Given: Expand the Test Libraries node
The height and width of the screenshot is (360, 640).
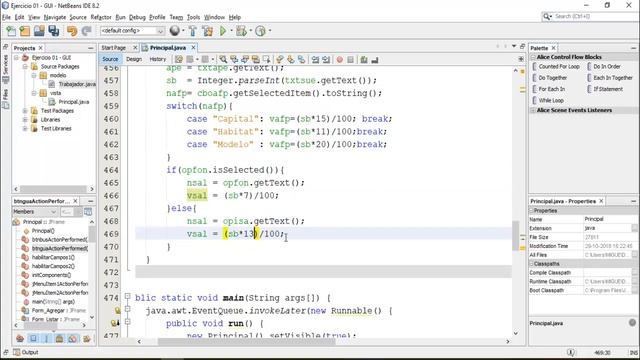Looking at the screenshot, I should click(25, 129).
